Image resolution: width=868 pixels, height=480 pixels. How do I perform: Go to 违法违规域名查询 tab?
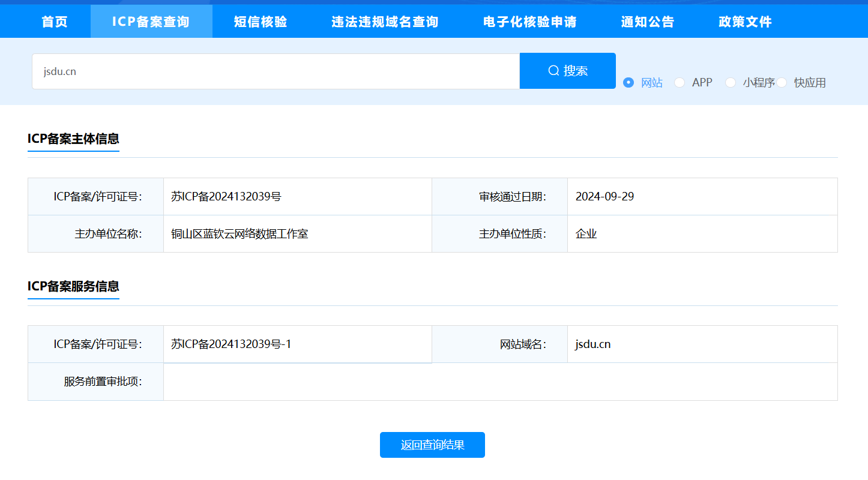point(385,22)
